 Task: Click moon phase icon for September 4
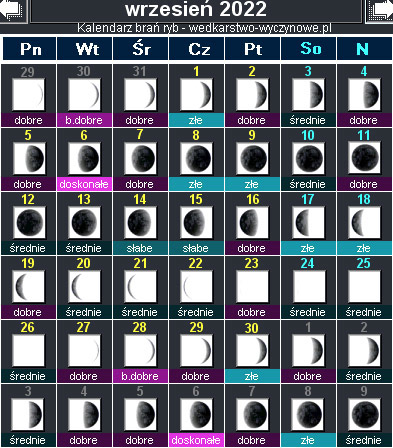[x=364, y=95]
